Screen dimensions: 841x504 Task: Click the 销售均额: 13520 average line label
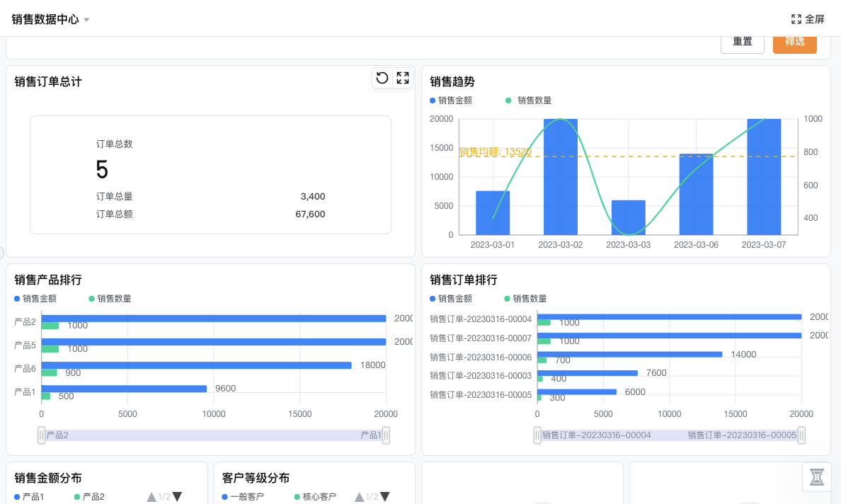tap(495, 151)
